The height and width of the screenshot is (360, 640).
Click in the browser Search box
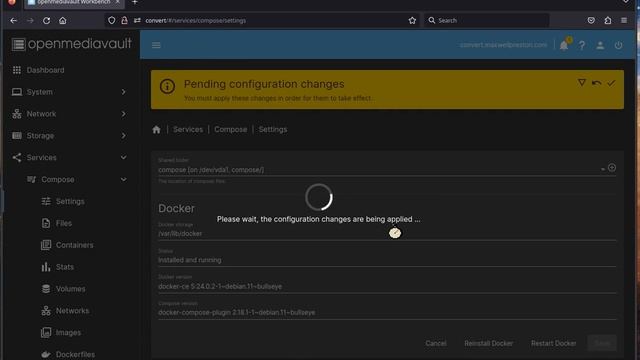point(487,20)
